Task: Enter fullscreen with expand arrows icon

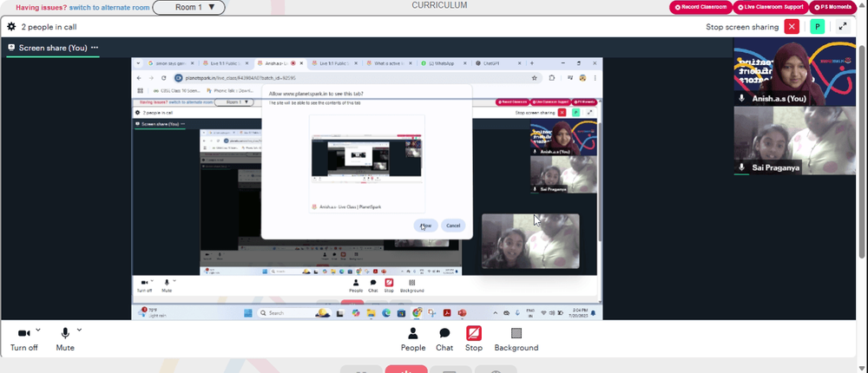Action: (x=843, y=27)
